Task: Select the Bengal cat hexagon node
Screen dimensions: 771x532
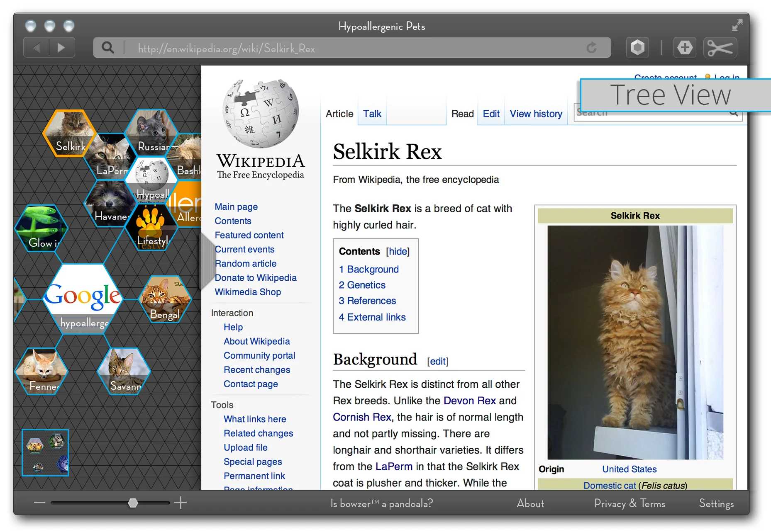Action: click(165, 299)
